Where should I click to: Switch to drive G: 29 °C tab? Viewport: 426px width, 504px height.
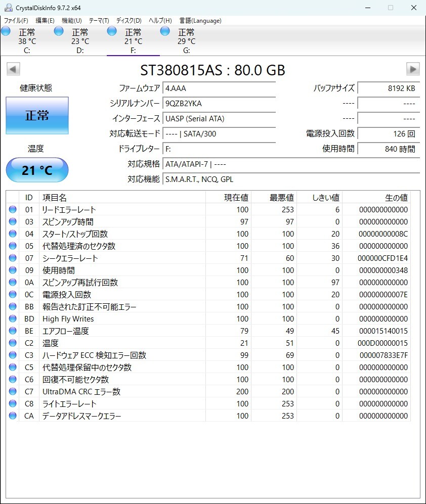(x=186, y=41)
